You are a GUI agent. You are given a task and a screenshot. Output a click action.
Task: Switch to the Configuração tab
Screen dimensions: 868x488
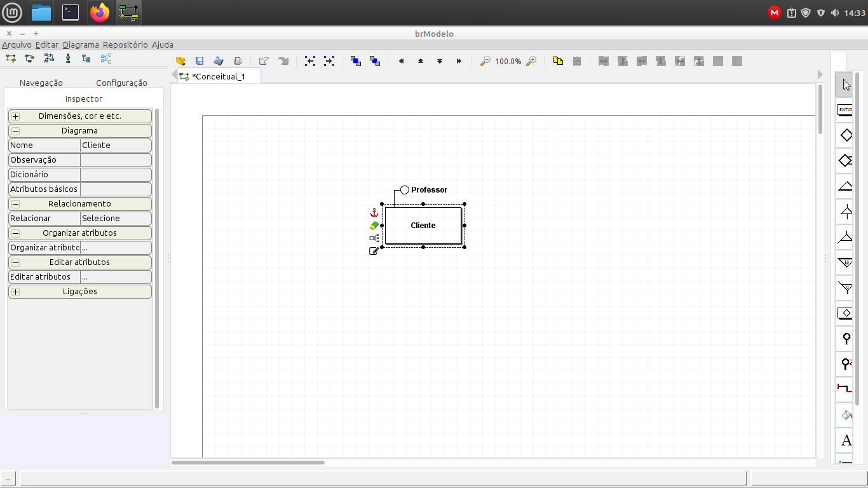coord(121,83)
